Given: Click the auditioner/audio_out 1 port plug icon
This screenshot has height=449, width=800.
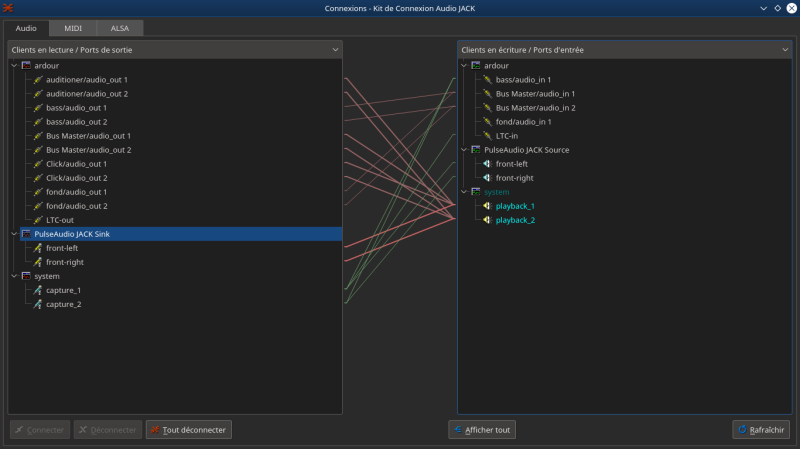Looking at the screenshot, I should (x=38, y=80).
